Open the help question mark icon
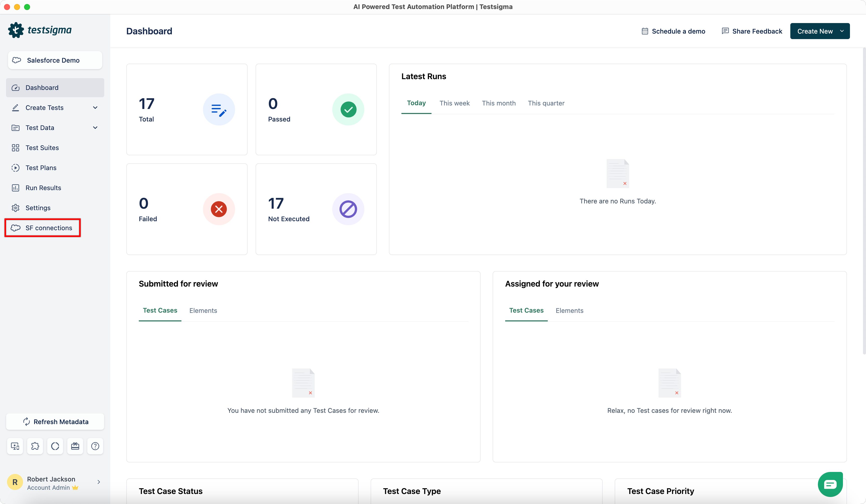Image resolution: width=866 pixels, height=504 pixels. click(x=95, y=446)
